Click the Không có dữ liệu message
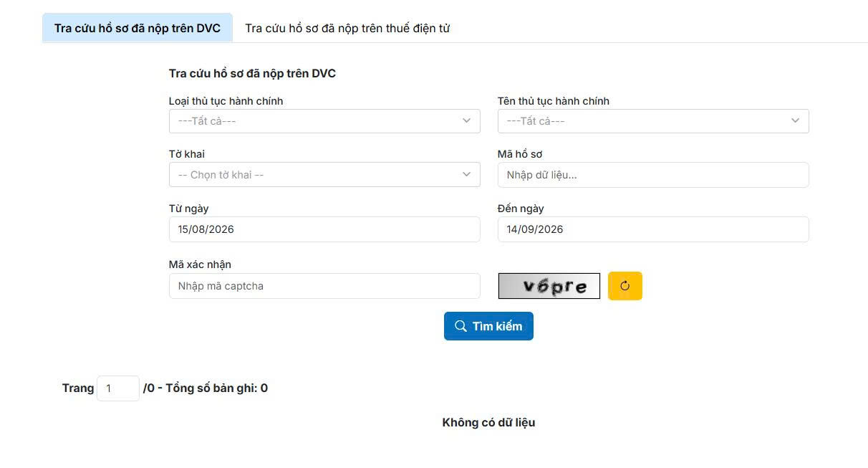The image size is (868, 468). 488,423
